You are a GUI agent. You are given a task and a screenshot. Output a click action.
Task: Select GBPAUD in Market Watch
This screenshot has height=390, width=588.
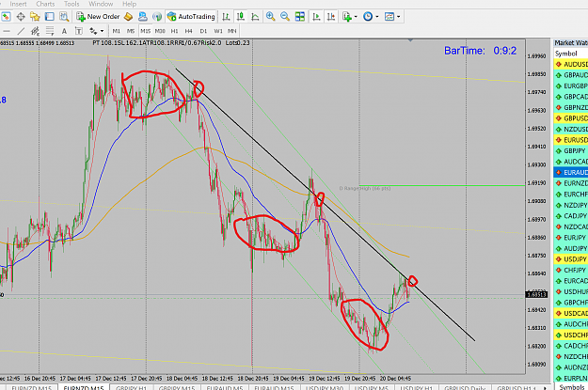tap(571, 75)
